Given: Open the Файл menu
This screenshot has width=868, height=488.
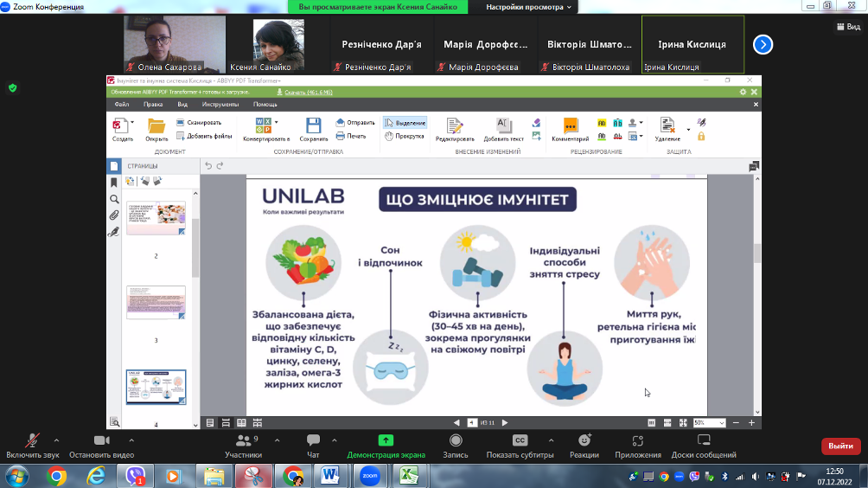Looking at the screenshot, I should click(x=122, y=104).
